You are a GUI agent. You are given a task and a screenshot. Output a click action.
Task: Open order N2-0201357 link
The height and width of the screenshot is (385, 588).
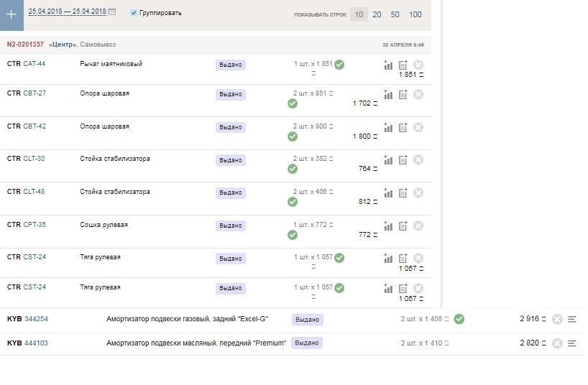25,45
